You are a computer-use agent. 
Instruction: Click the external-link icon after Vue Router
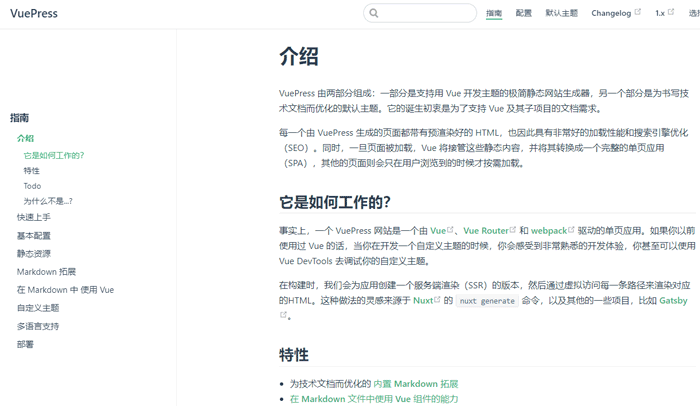click(512, 230)
